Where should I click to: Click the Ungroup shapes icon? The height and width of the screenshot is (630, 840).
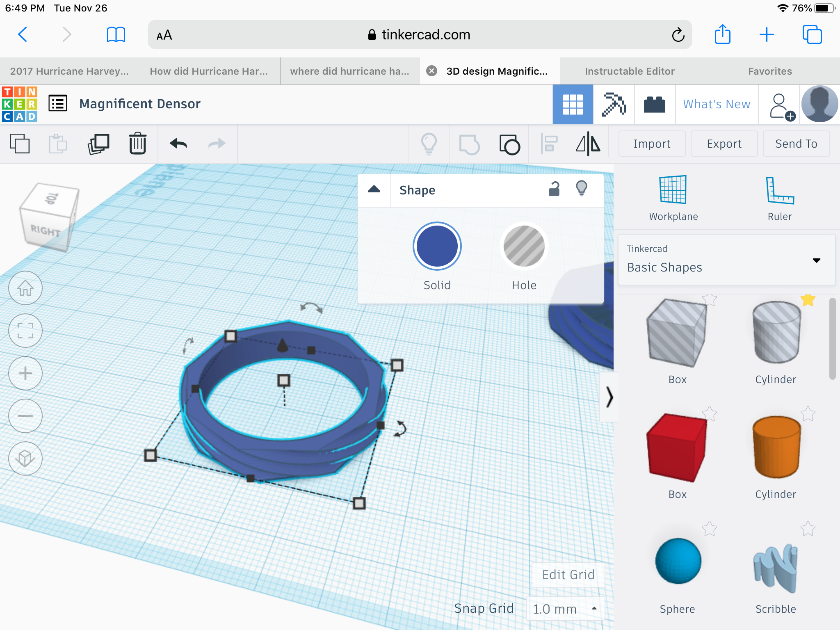pyautogui.click(x=509, y=144)
